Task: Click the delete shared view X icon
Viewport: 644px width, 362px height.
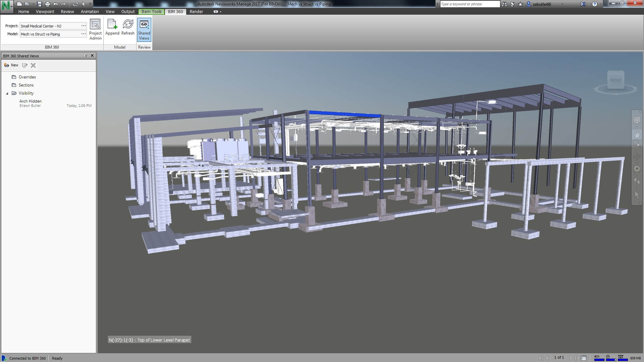Action: [x=33, y=65]
